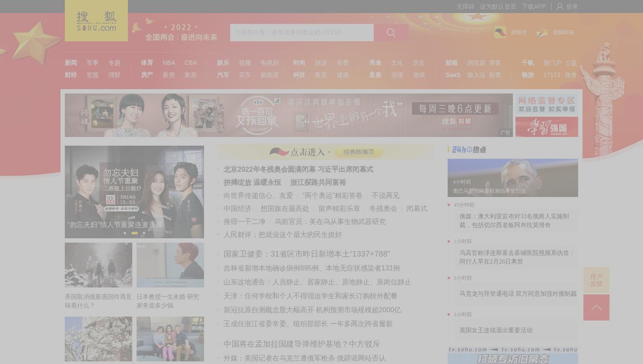Open the 新能源 link
643x364 pixels.
coord(270,75)
